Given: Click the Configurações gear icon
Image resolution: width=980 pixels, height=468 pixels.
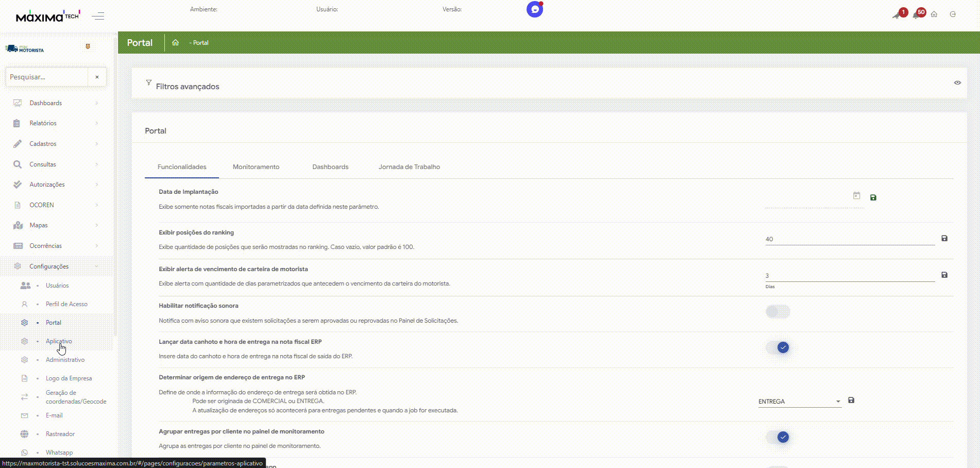Looking at the screenshot, I should coord(18,266).
